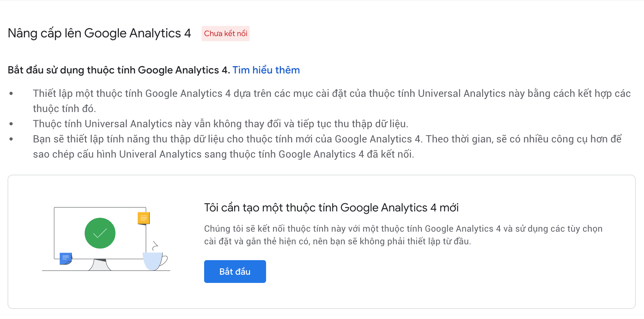644x319 pixels.
Task: Click the card description 'Chúng tôi sẽ kết nối'
Action: point(403,235)
